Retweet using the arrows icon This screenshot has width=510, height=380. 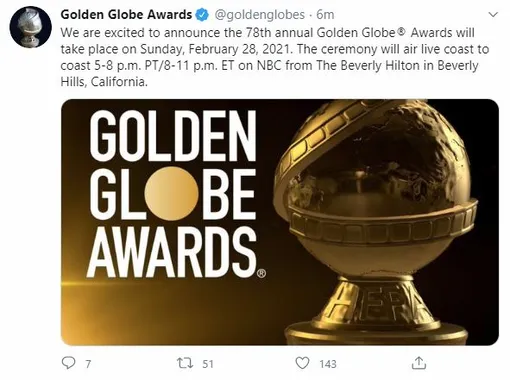point(185,363)
